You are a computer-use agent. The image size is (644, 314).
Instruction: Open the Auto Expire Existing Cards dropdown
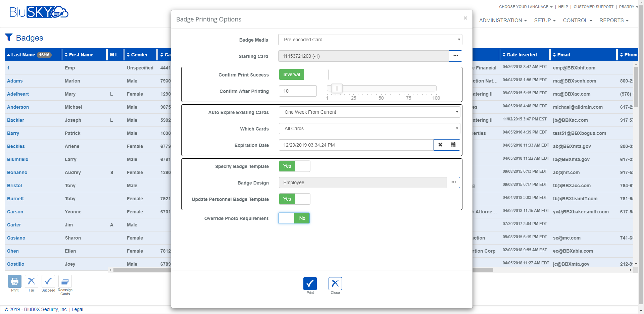(x=369, y=112)
